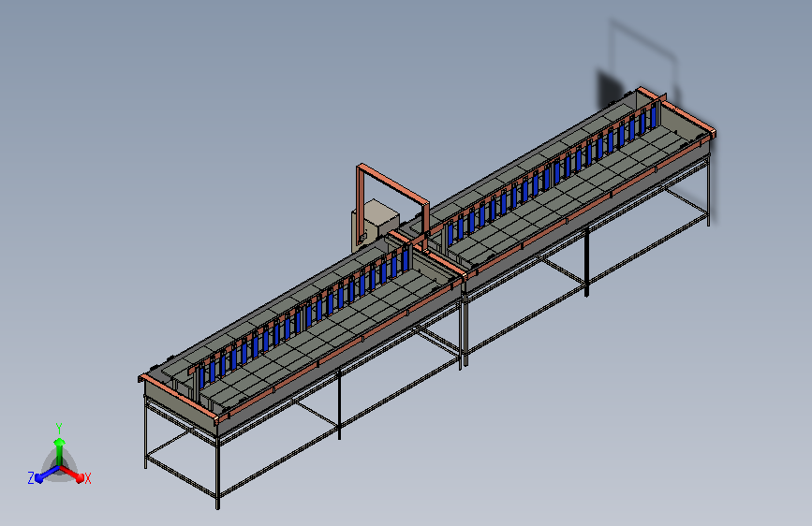Click the blue Z axis arrow of the triad
The height and width of the screenshot is (526, 812).
click(48, 475)
